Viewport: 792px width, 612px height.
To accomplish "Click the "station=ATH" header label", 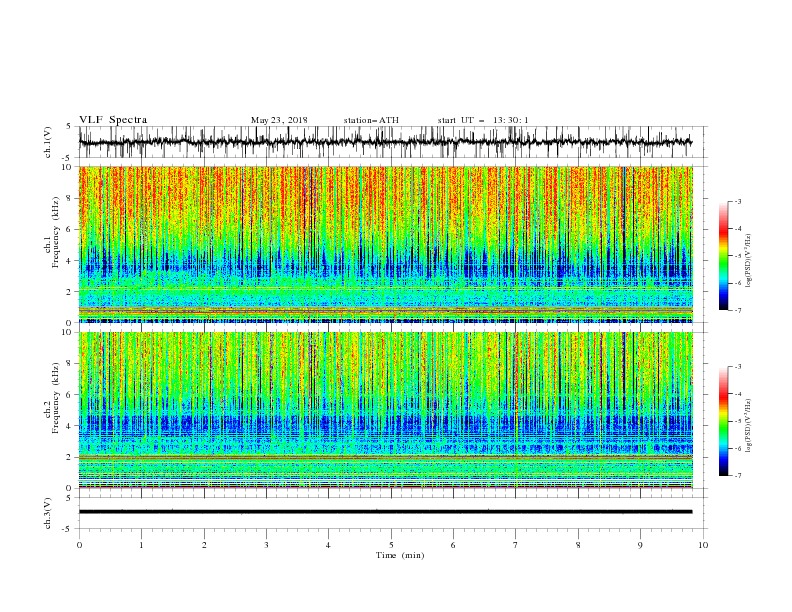I will pos(371,120).
